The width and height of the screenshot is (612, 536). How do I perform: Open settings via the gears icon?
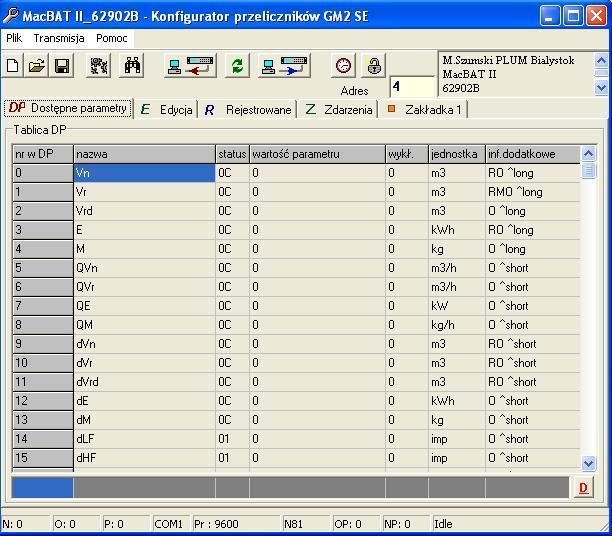point(99,66)
